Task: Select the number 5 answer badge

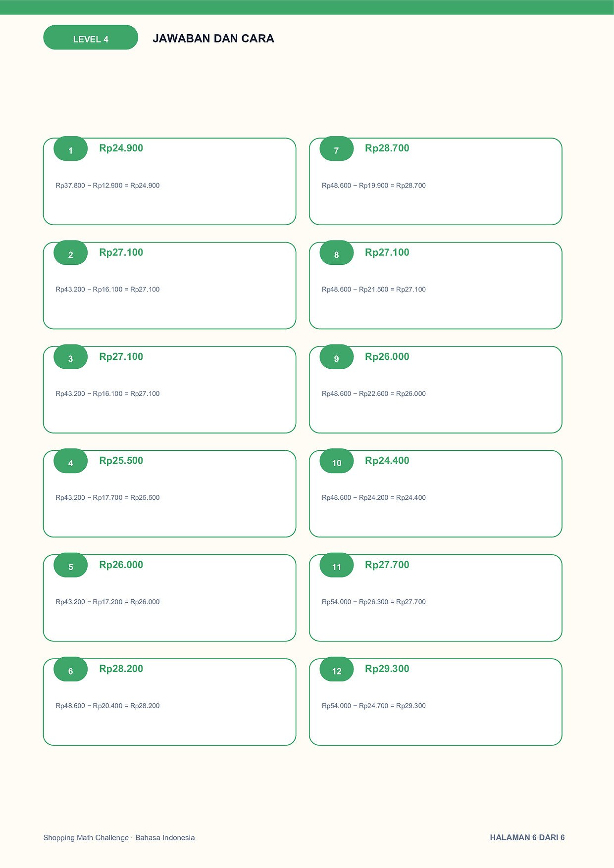Action: [x=71, y=565]
